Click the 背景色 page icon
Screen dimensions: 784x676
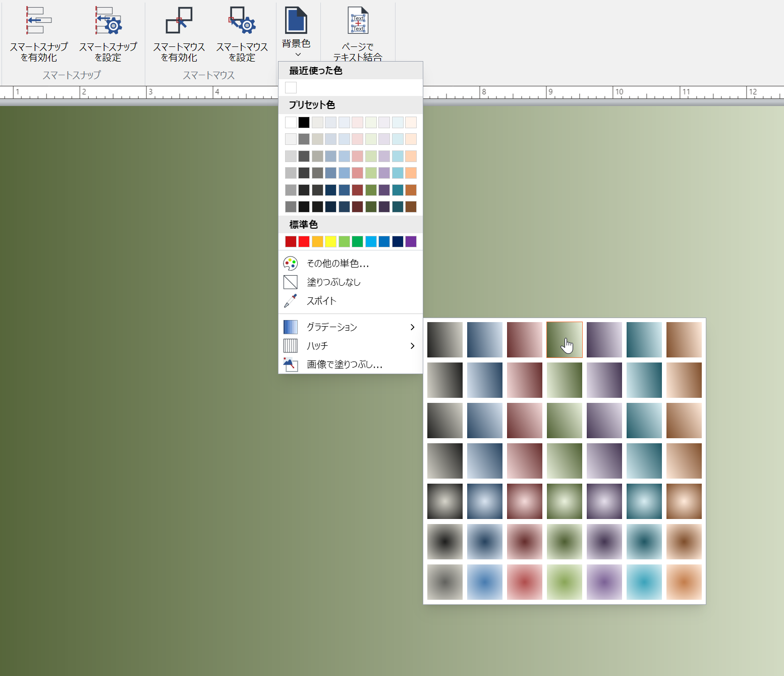[296, 20]
